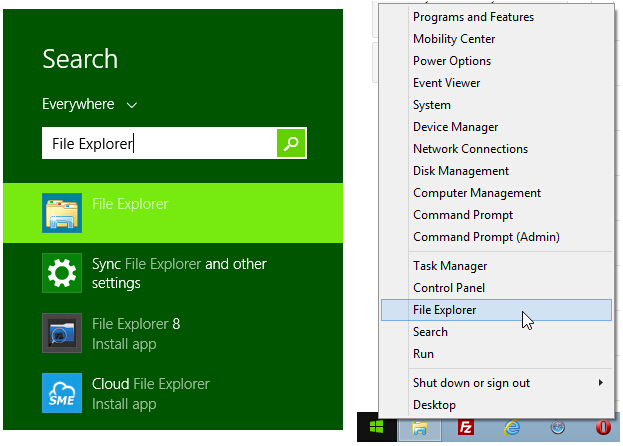Open File Explorer from the taskbar
Viewport: 623px width, 446px height.
pos(420,428)
